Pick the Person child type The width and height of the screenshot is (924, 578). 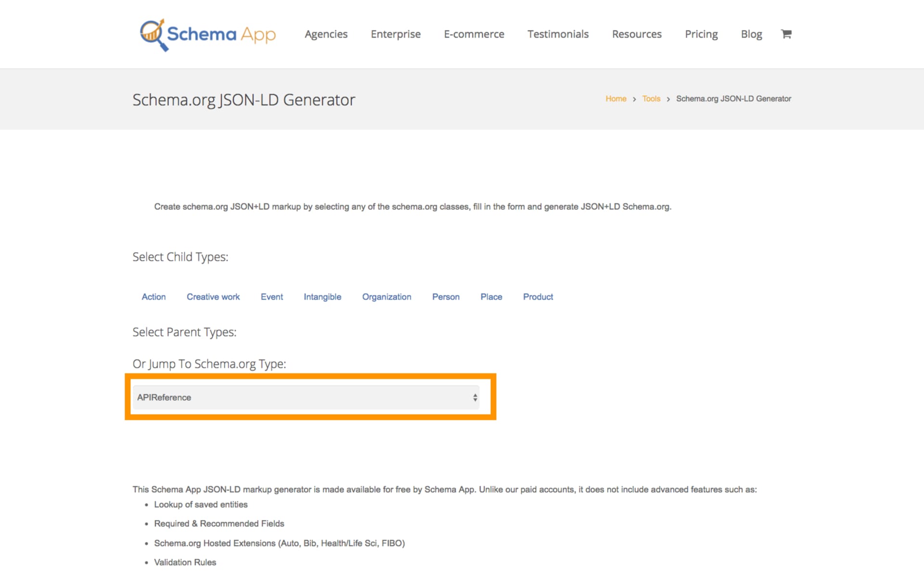pos(446,297)
